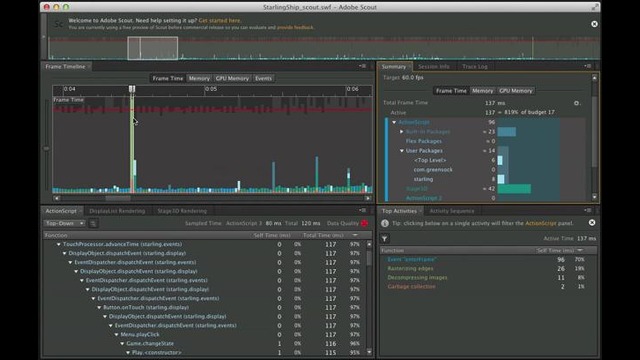Image resolution: width=640 pixels, height=360 pixels.
Task: Click the ActionScript function list scroll-down arrow
Action: point(369,352)
